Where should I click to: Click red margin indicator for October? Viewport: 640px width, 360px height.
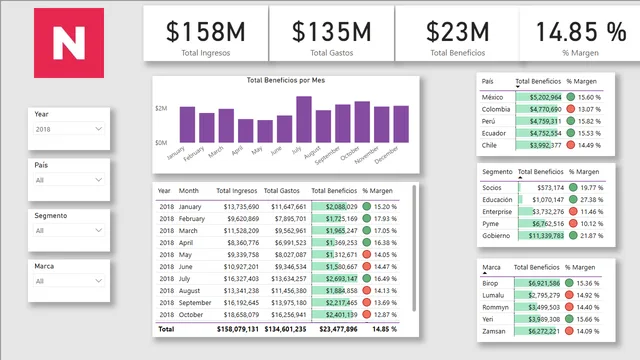click(x=367, y=314)
